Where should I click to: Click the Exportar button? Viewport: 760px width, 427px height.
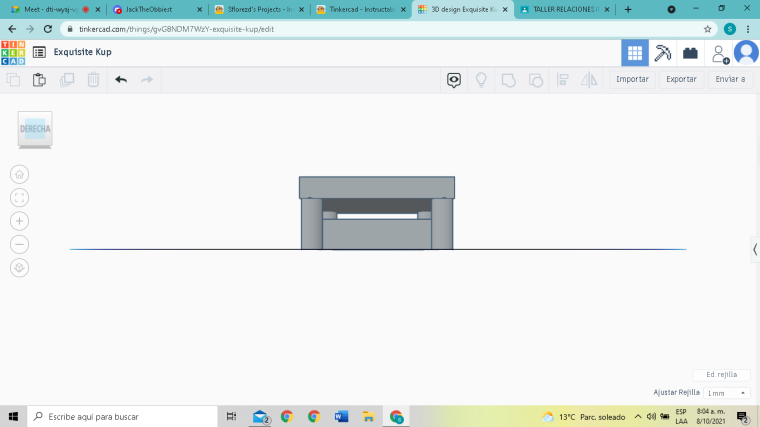tap(681, 79)
